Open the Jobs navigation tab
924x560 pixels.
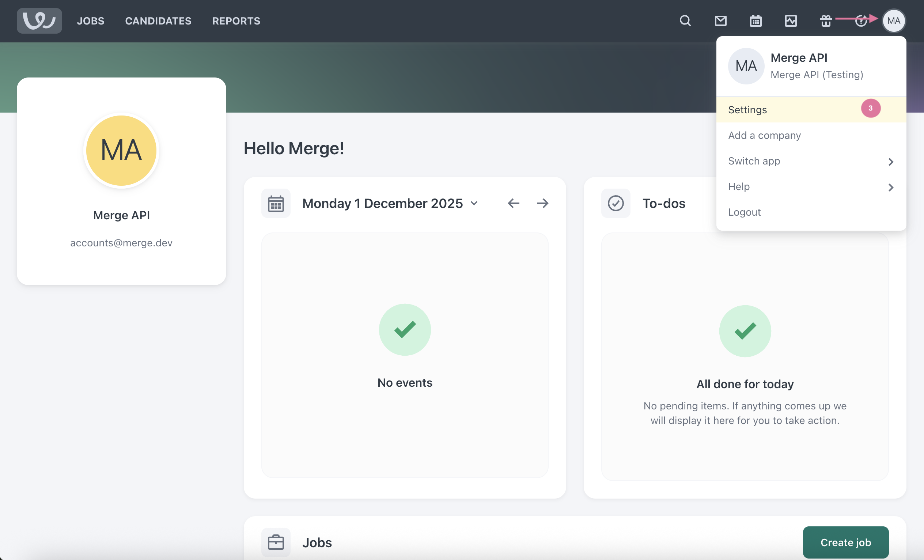[90, 20]
